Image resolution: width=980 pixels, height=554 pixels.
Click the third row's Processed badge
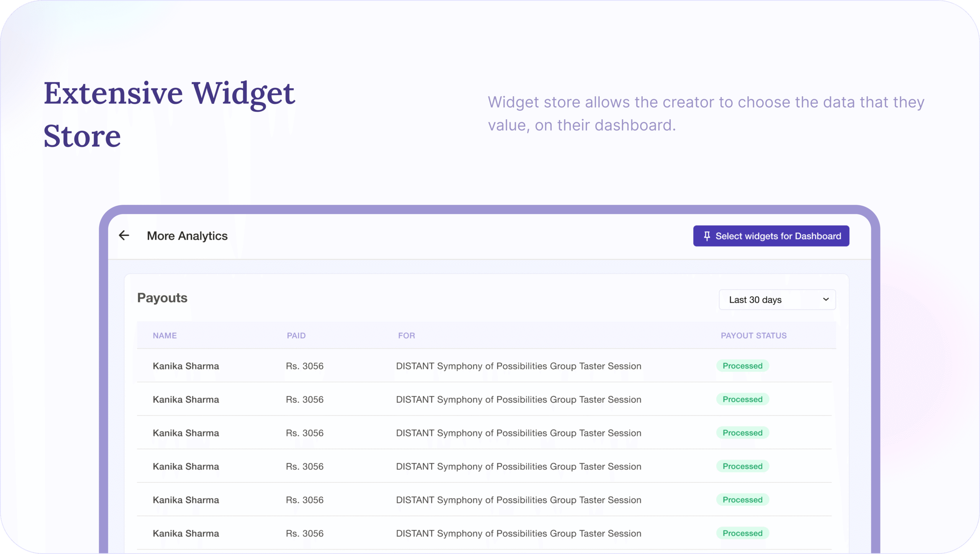[742, 433]
